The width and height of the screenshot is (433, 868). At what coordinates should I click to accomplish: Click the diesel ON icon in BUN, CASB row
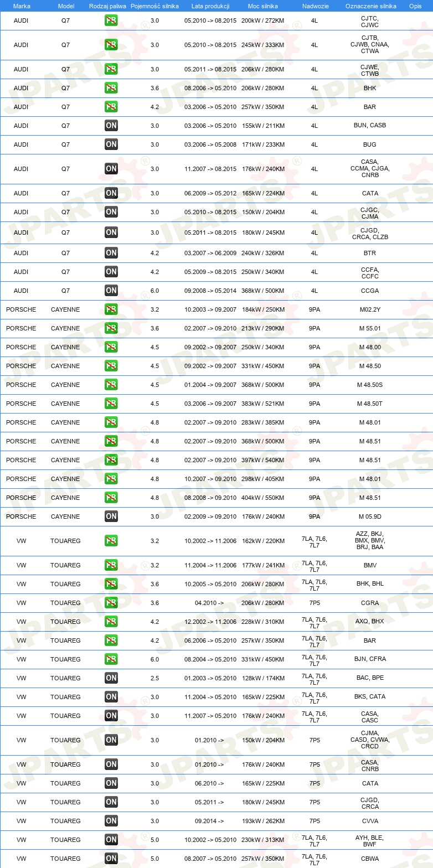click(x=111, y=126)
